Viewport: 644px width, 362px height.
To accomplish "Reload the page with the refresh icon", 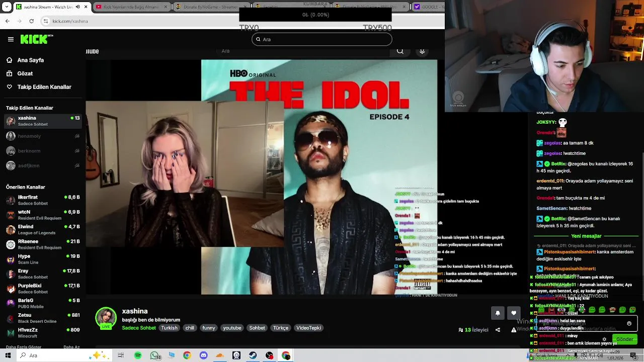I will 32,21.
